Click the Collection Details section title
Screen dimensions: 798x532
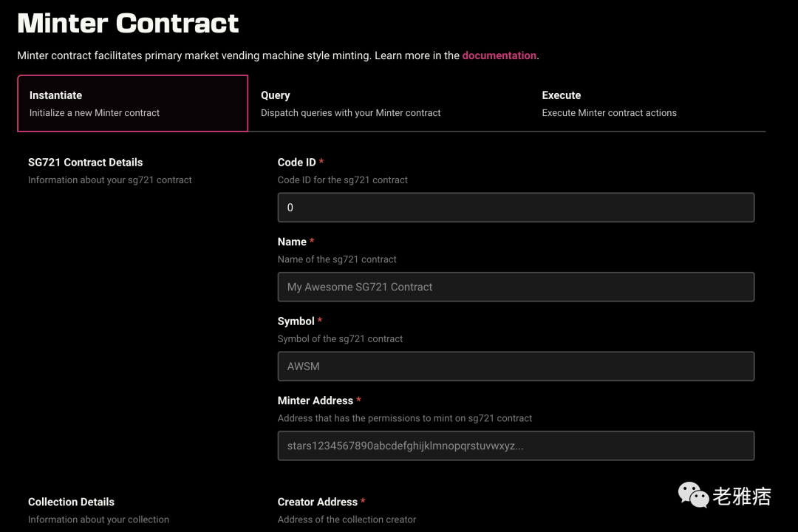(x=71, y=502)
